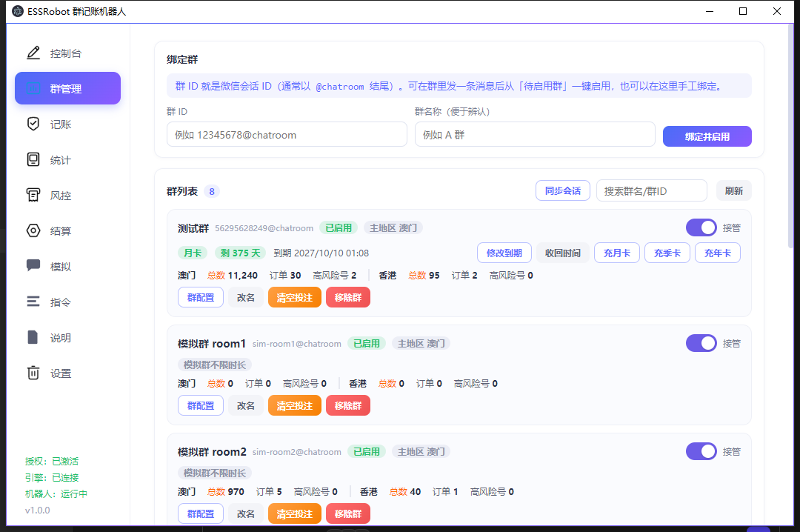Screen dimensions: 800x532
Task: Click the 引擎：已连接 status text
Action: coord(52,477)
